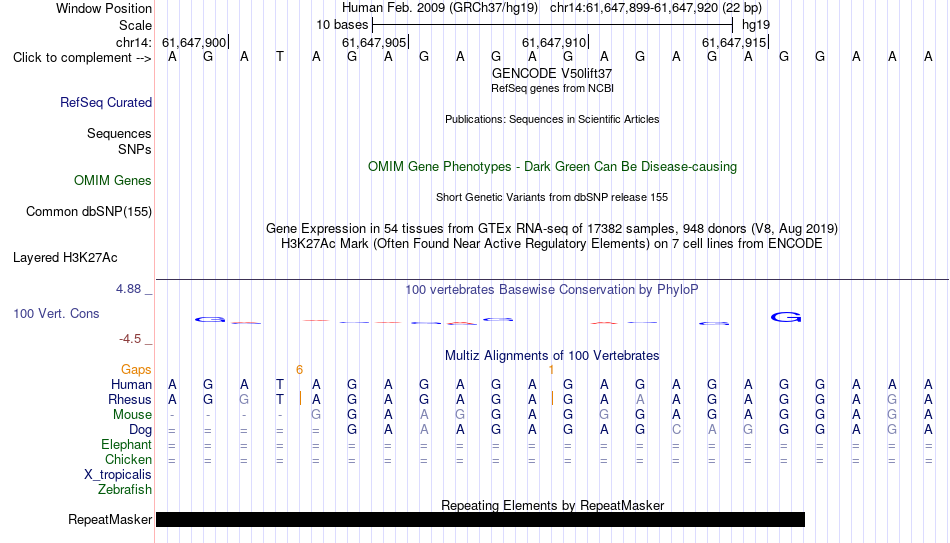Click the hg19 assembly label
This screenshot has height=543, width=950.
pyautogui.click(x=756, y=25)
